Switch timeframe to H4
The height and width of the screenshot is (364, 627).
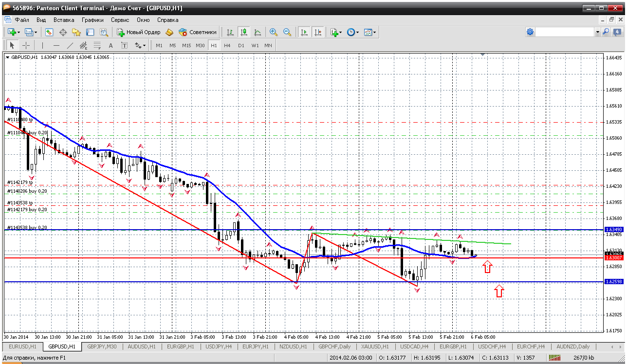227,45
